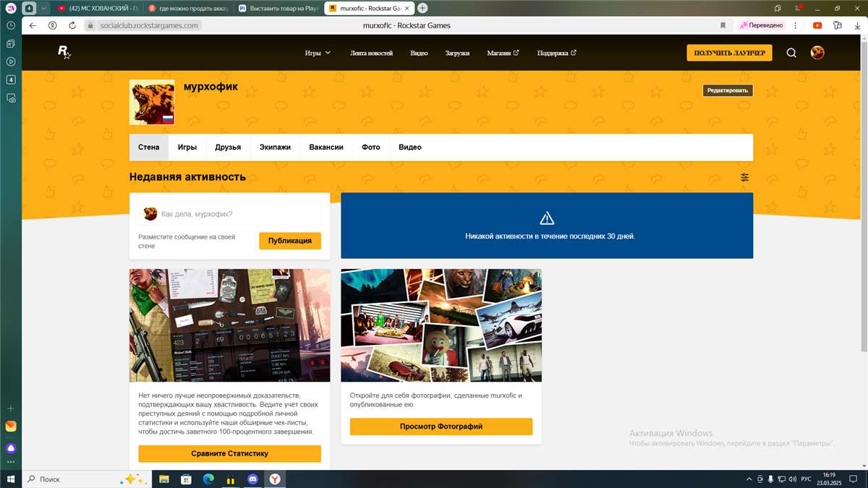The image size is (868, 488).
Task: Open the GTA statistics promo image
Action: (x=230, y=325)
